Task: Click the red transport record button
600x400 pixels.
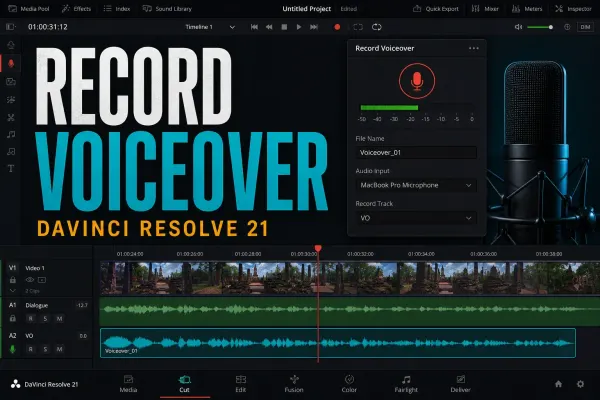Action: (x=337, y=27)
